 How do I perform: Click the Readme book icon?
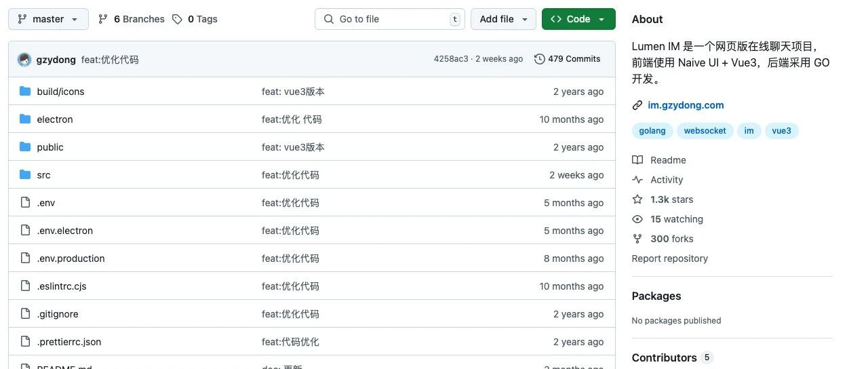[x=637, y=160]
